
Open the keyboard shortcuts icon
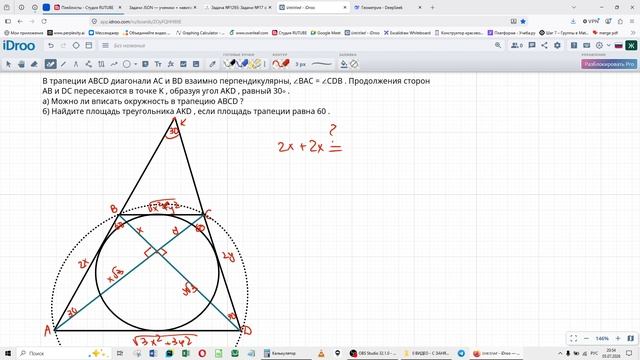587,45
